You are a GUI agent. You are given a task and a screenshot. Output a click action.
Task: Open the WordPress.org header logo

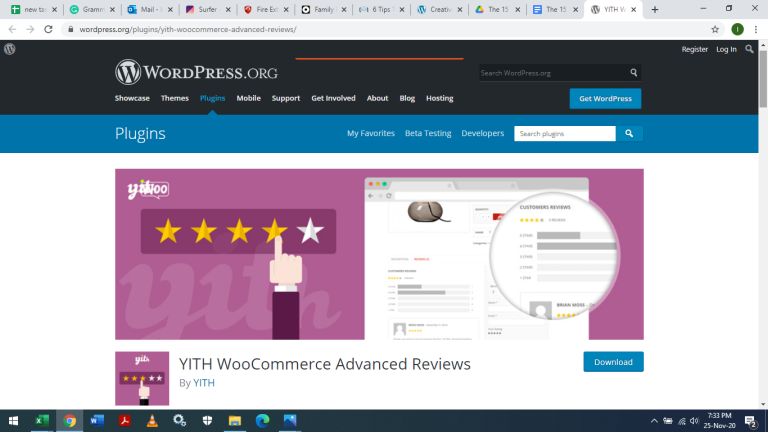[x=196, y=72]
